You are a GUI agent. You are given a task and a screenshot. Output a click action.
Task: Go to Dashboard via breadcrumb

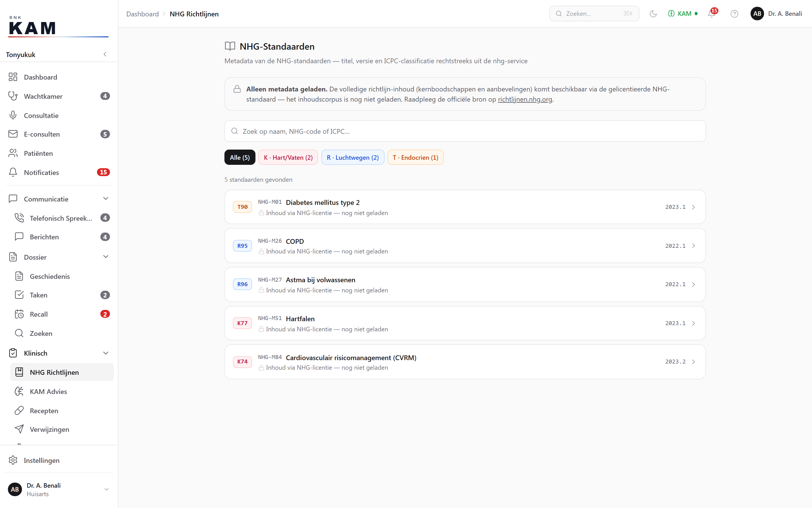(x=142, y=14)
